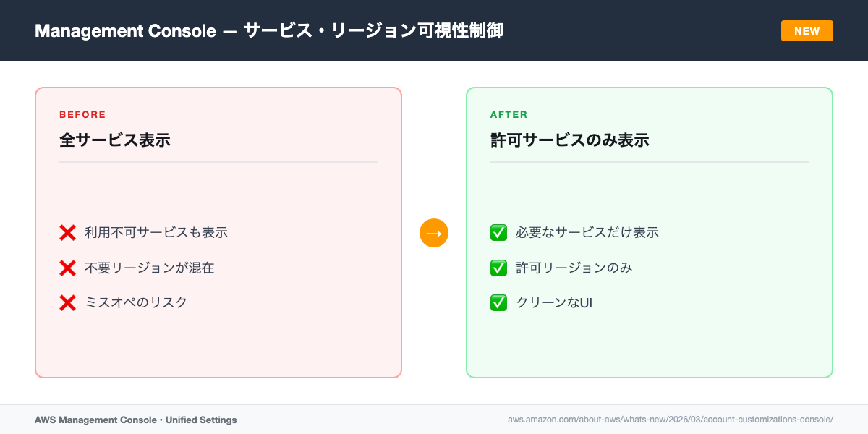This screenshot has width=868, height=434.
Task: Select the 許可サービスのみ表示 heading
Action: point(569,140)
